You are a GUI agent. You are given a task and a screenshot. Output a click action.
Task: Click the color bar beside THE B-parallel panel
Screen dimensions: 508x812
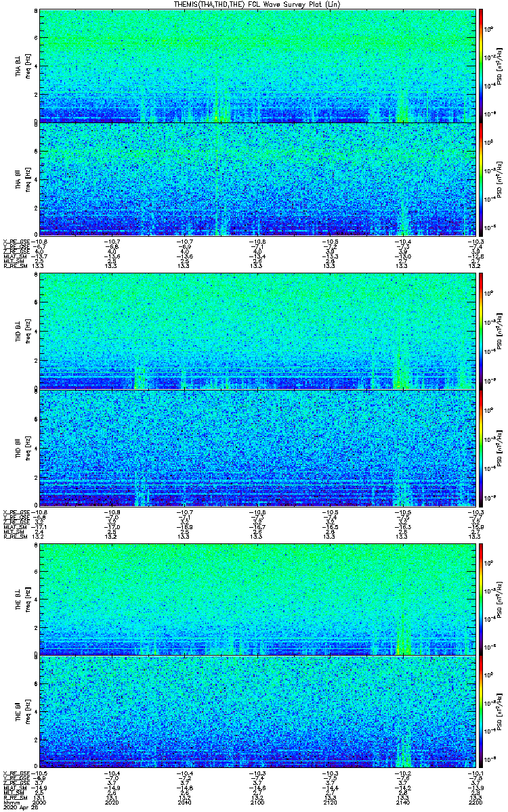point(481,712)
